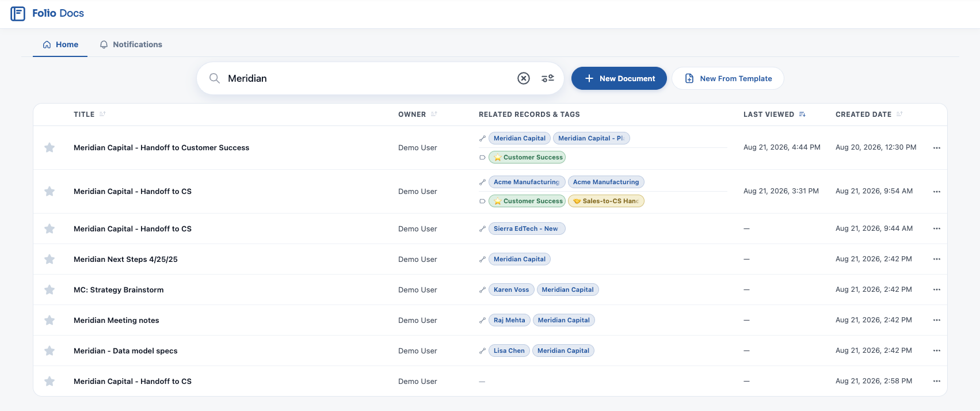Image resolution: width=980 pixels, height=411 pixels.
Task: Click the magnifier icon in search bar
Action: coord(215,78)
